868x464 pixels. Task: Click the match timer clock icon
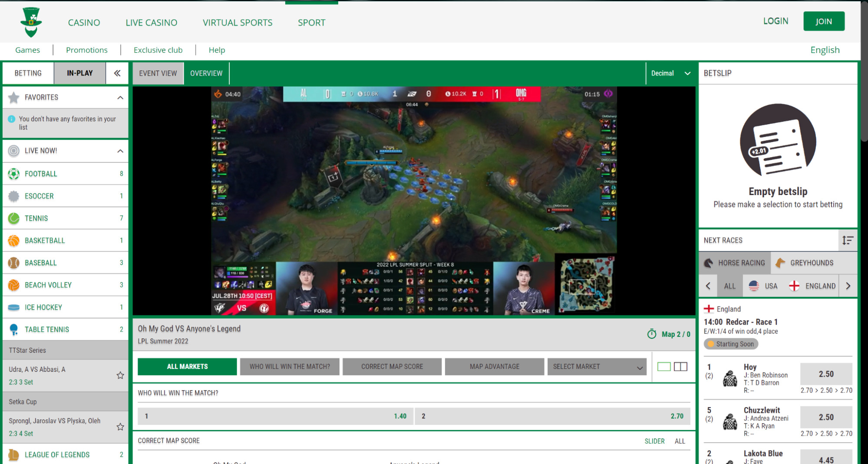click(x=652, y=334)
